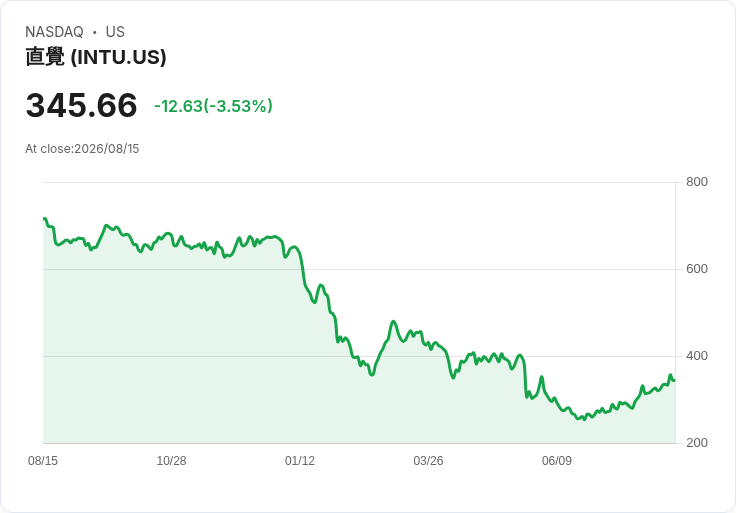The image size is (736, 513).
Task: Click the chart line's rightmost end point
Action: (x=675, y=380)
